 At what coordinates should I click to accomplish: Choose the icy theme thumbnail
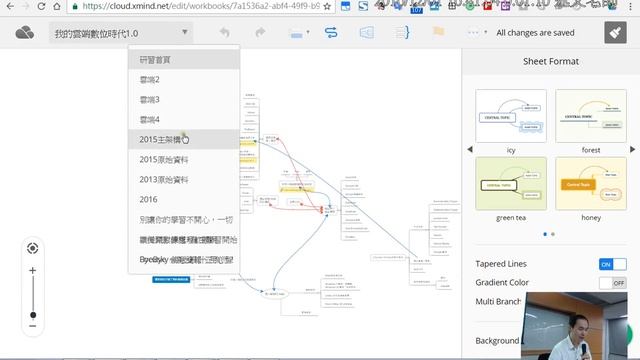click(x=511, y=116)
